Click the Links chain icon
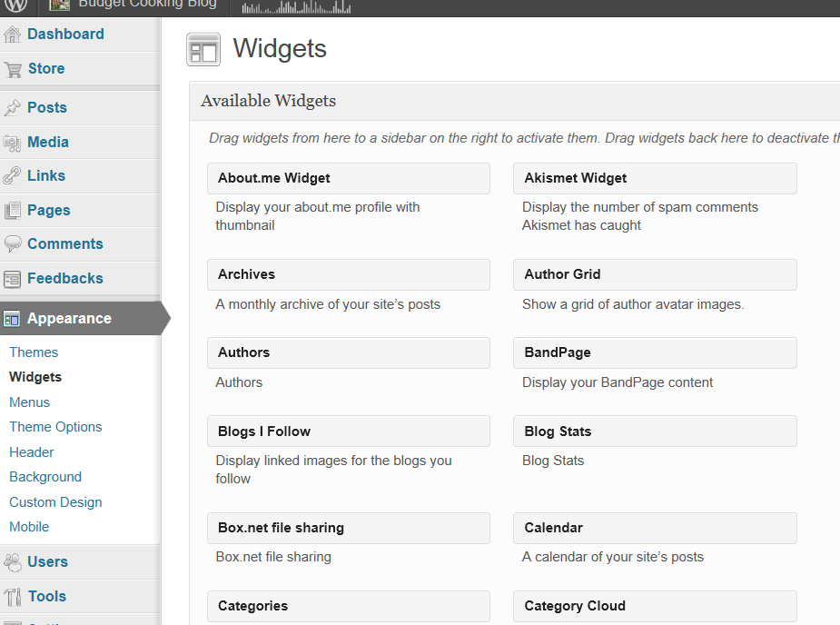This screenshot has width=840, height=625. (13, 176)
